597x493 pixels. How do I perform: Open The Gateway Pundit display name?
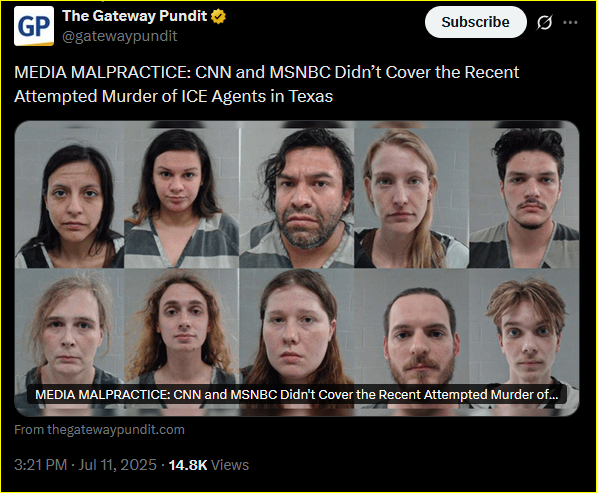(134, 16)
